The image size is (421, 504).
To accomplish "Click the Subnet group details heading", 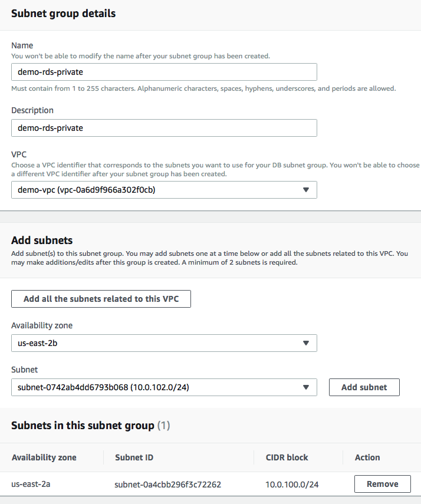I will 64,14.
